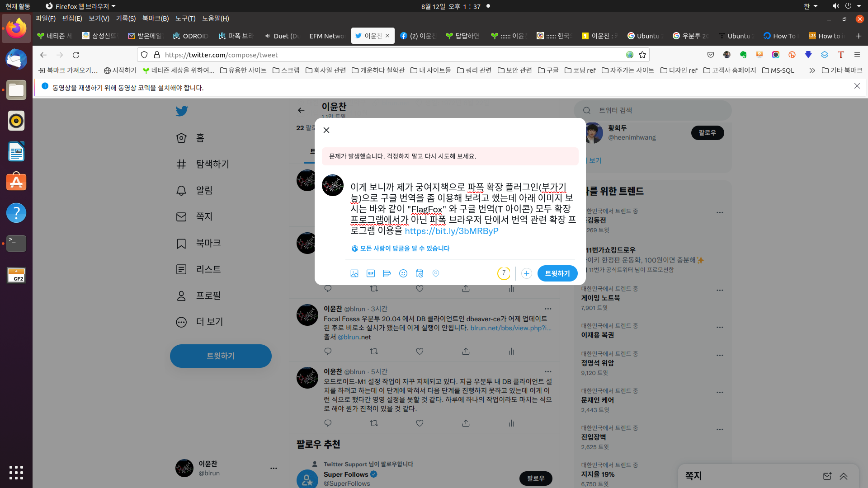Open options for 이재용 복권 trend
The height and width of the screenshot is (488, 868).
pyautogui.click(x=720, y=327)
